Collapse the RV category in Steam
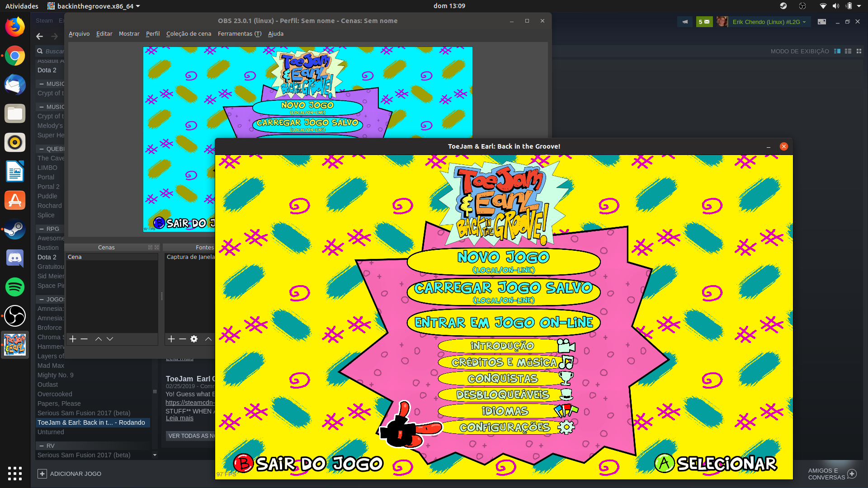The image size is (868, 488). 42,446
